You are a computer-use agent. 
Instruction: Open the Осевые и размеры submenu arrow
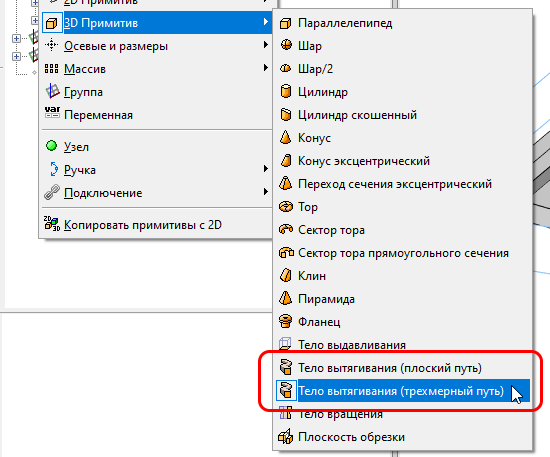[266, 45]
